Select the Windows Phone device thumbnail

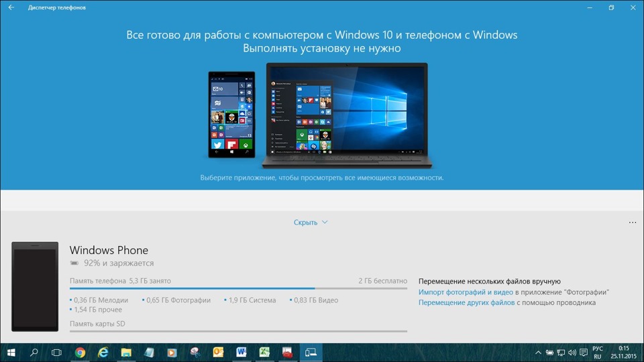35,286
